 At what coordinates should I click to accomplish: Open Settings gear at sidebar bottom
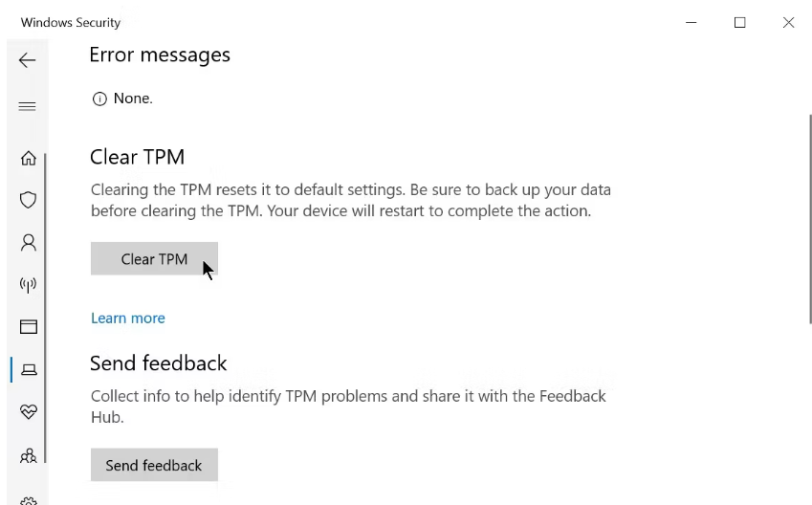coord(29,499)
